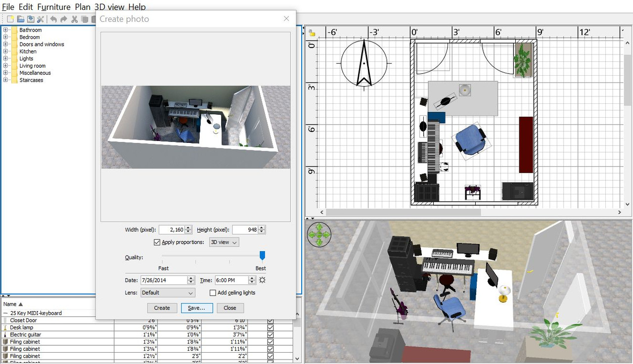The image size is (633, 364).
Task: Open the Furniture menu
Action: tap(54, 7)
